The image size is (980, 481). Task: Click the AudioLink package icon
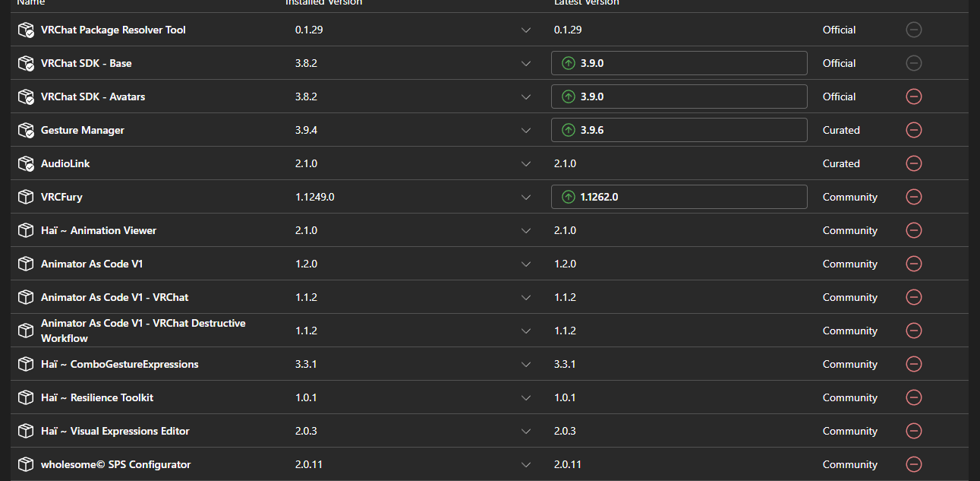[26, 163]
